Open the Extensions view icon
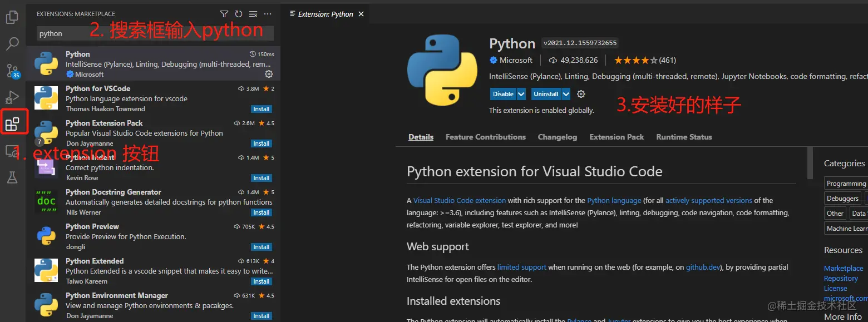868x322 pixels. pyautogui.click(x=12, y=123)
